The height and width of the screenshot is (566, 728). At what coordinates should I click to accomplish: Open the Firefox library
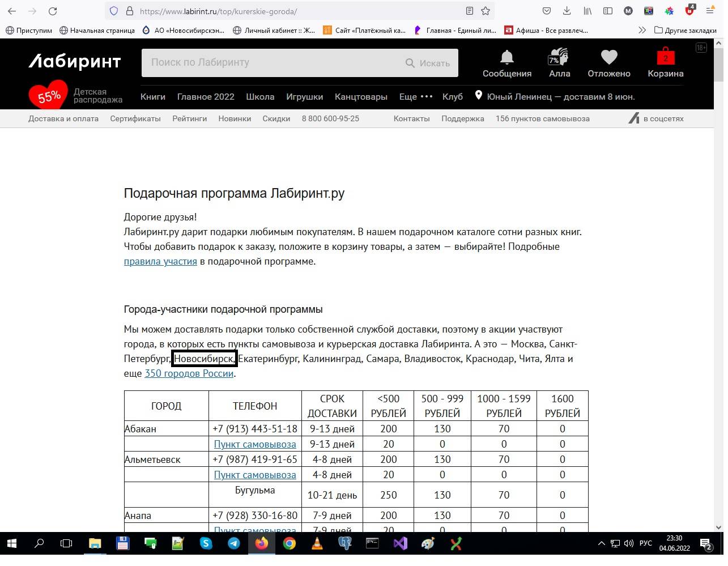[x=587, y=11]
